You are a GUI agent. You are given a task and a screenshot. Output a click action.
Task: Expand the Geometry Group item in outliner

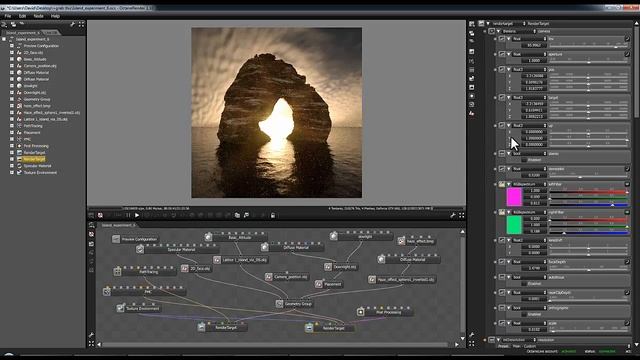pyautogui.click(x=12, y=99)
